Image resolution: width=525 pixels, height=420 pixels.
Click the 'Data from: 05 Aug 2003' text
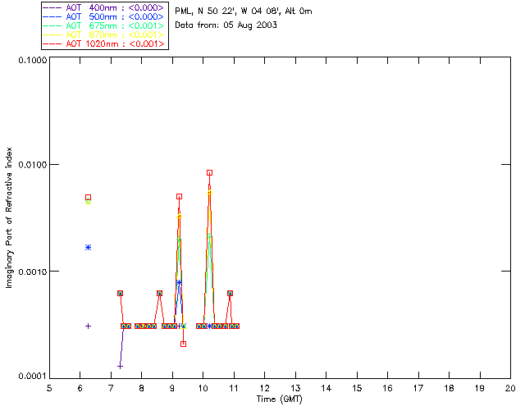pos(226,25)
